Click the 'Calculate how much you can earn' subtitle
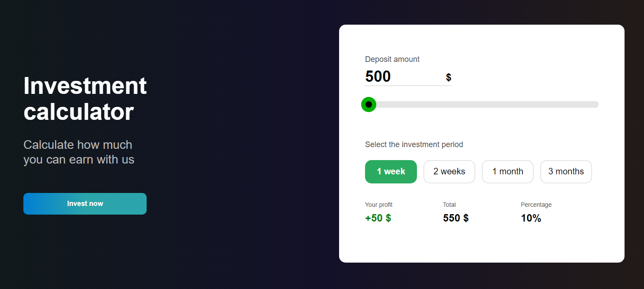This screenshot has width=644, height=289. tap(79, 152)
